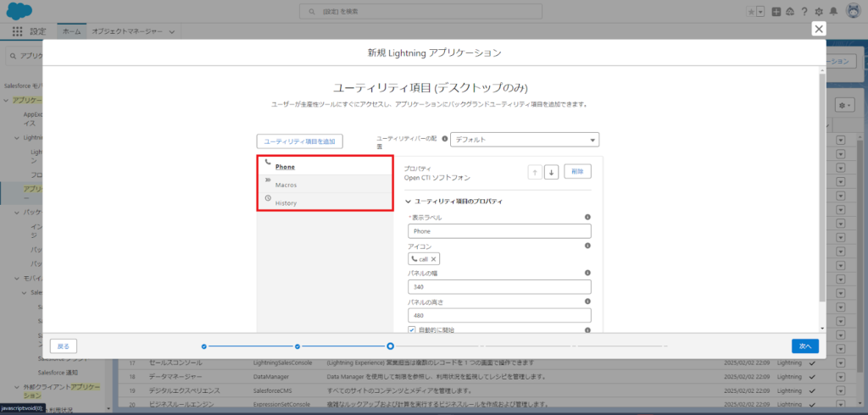Click the current third progress step
The image size is (868, 415).
pyautogui.click(x=390, y=346)
